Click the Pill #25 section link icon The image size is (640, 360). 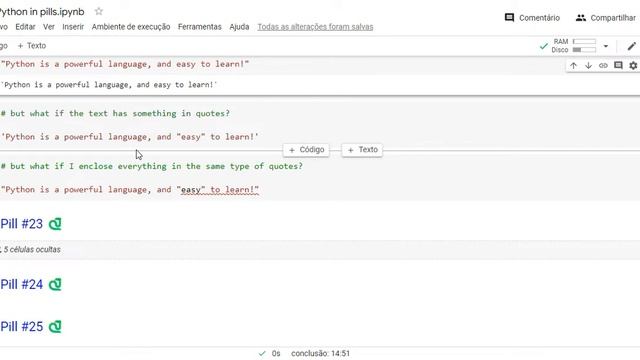pos(55,327)
